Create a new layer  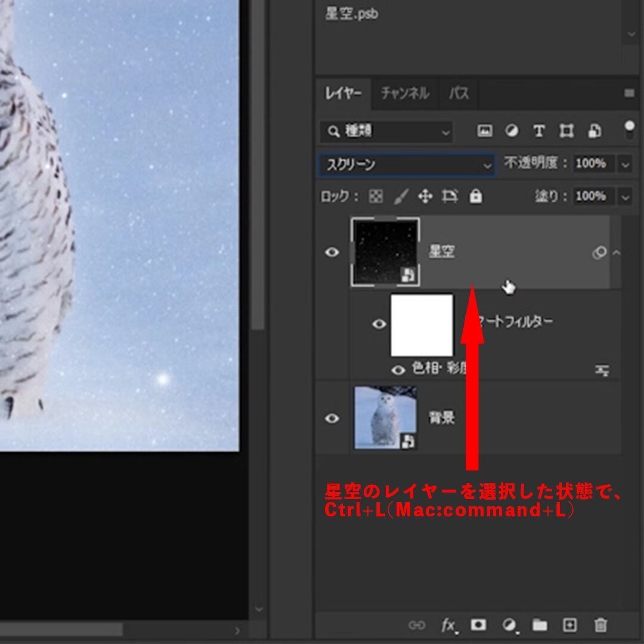571,626
